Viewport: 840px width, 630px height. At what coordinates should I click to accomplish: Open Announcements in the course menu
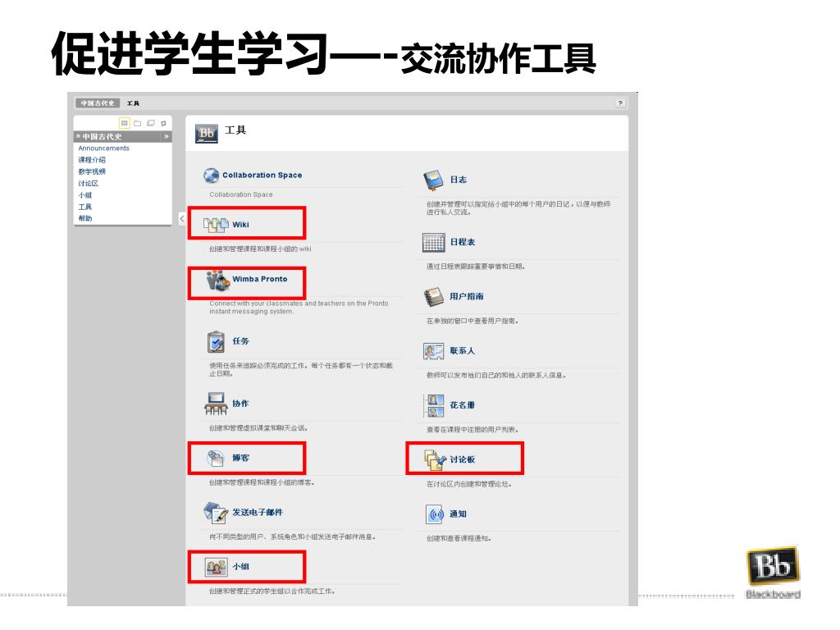[104, 148]
